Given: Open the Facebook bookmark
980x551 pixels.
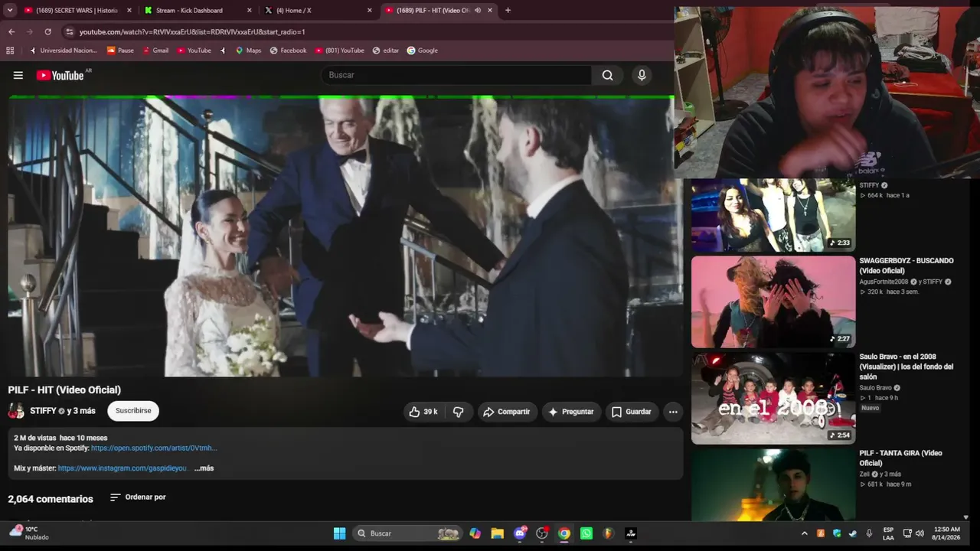Looking at the screenshot, I should (x=288, y=51).
